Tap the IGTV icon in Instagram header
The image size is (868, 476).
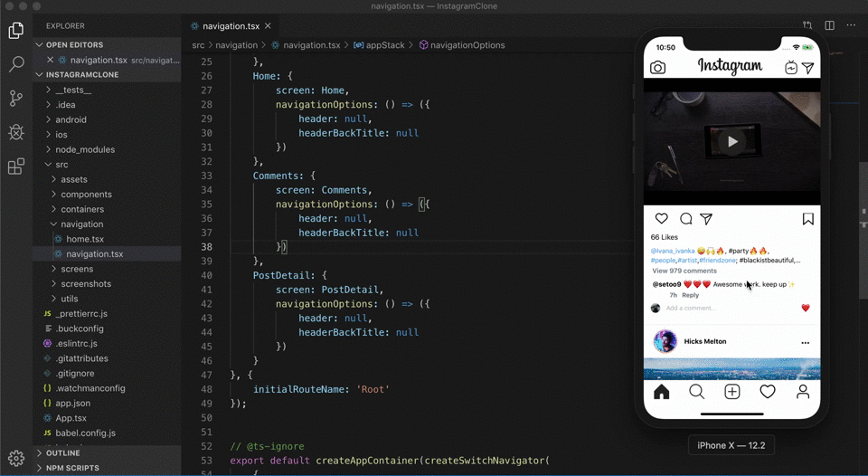pos(791,68)
